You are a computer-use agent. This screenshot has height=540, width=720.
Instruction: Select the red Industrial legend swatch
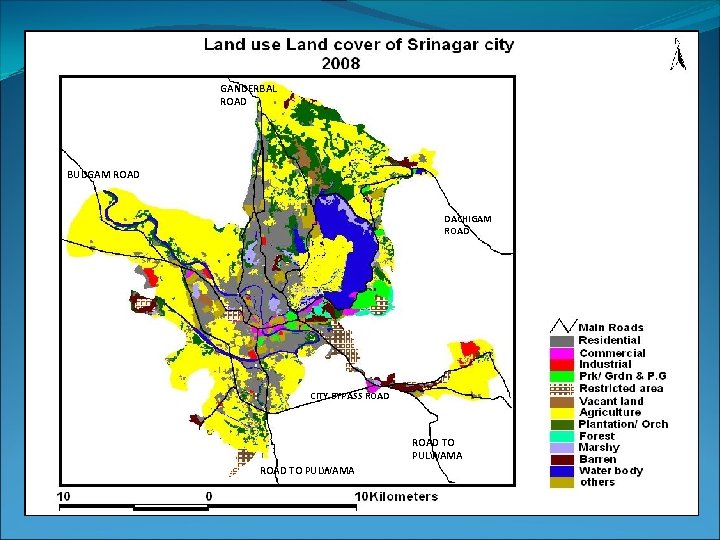(x=562, y=365)
